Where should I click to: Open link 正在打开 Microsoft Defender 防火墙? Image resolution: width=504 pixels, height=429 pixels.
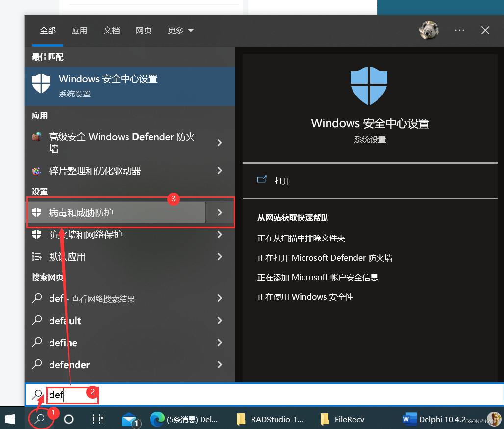point(325,258)
